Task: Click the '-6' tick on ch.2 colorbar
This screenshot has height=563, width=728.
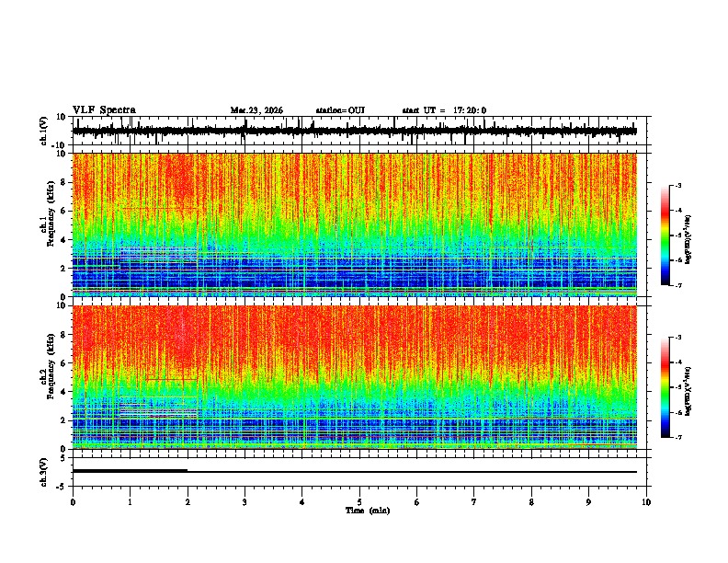Action: coord(678,412)
